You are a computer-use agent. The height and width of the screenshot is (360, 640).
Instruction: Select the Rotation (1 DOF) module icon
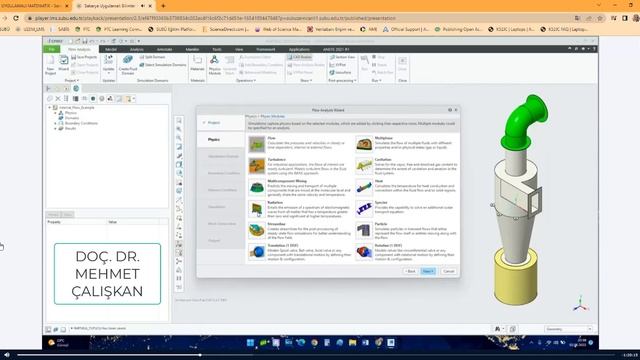364,252
